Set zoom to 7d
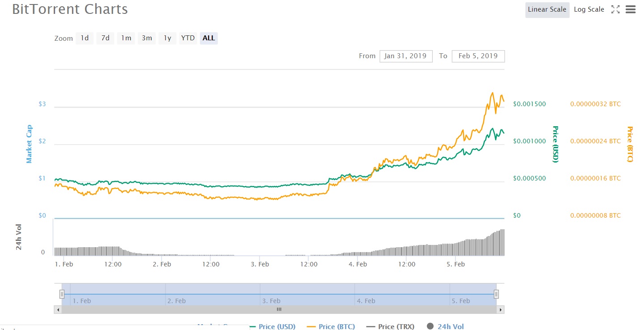This screenshot has height=330, width=644. pos(105,38)
